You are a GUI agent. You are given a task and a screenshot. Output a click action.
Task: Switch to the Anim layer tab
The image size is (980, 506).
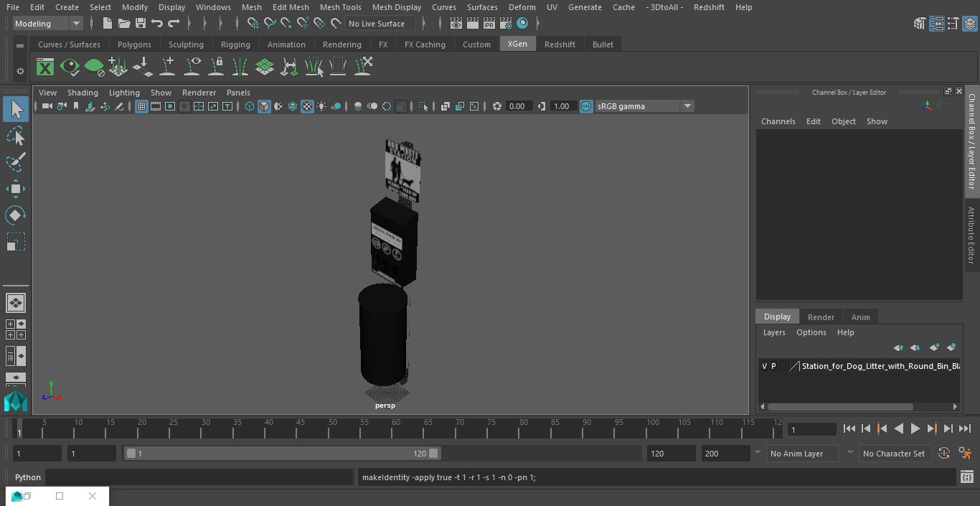tap(860, 317)
